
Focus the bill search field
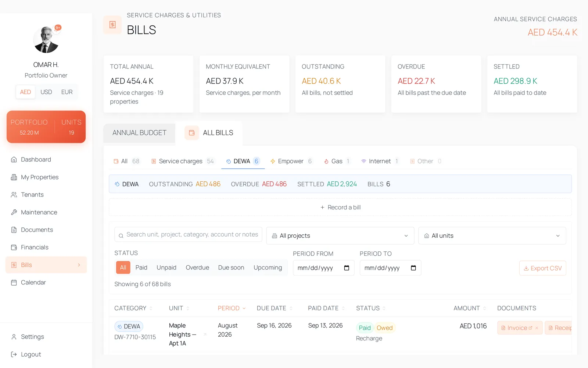coord(188,234)
